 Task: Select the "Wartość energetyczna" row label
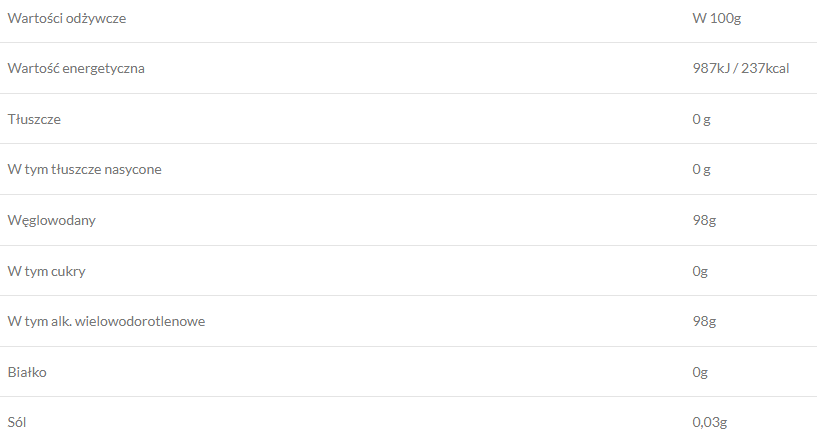tap(77, 69)
